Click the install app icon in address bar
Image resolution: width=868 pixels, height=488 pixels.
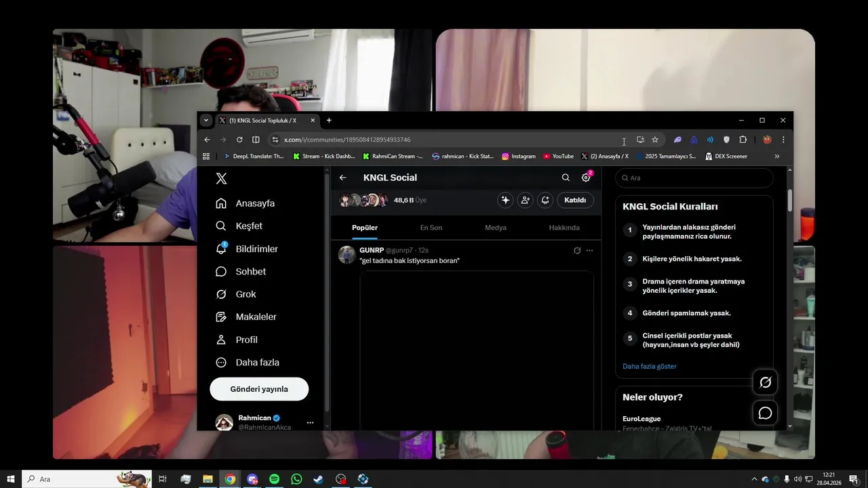[640, 140]
